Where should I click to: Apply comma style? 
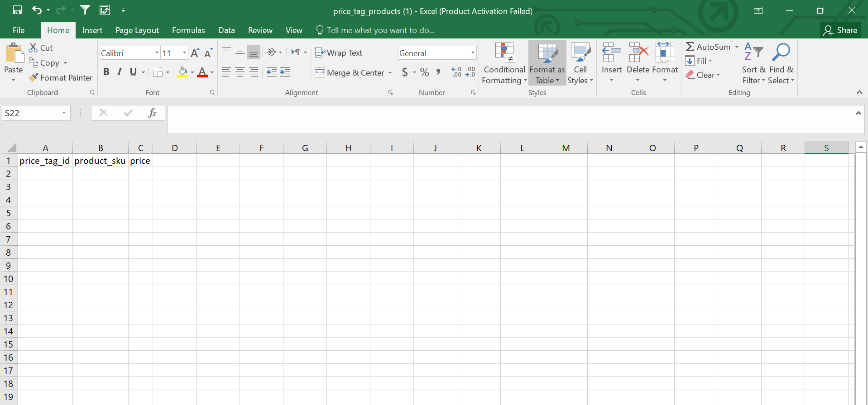pyautogui.click(x=438, y=72)
